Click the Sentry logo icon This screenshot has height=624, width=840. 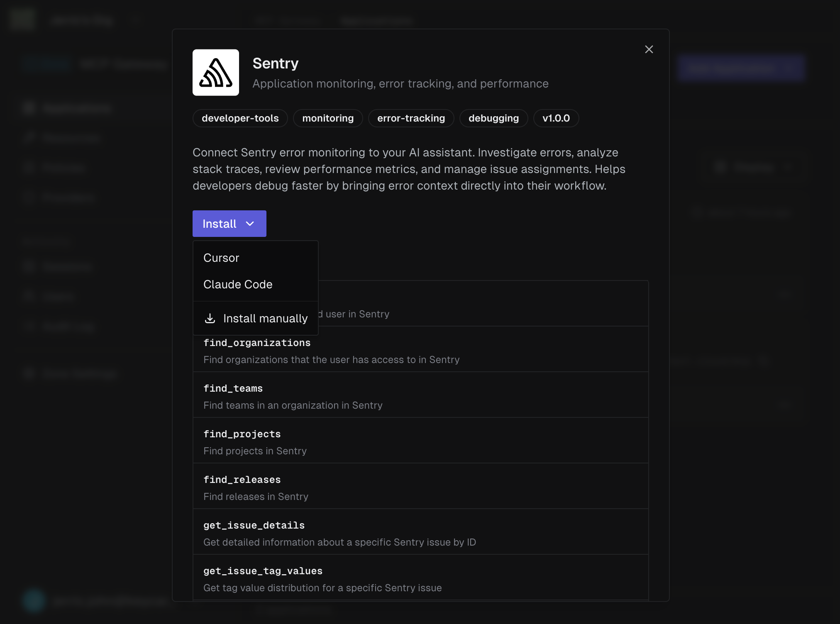coord(215,73)
